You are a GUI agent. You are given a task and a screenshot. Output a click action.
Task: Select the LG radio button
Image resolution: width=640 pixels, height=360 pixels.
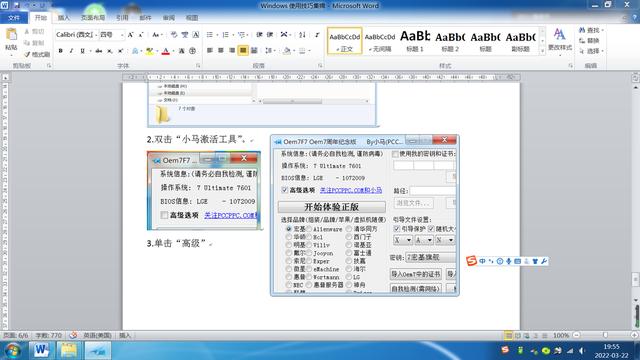pos(349,277)
